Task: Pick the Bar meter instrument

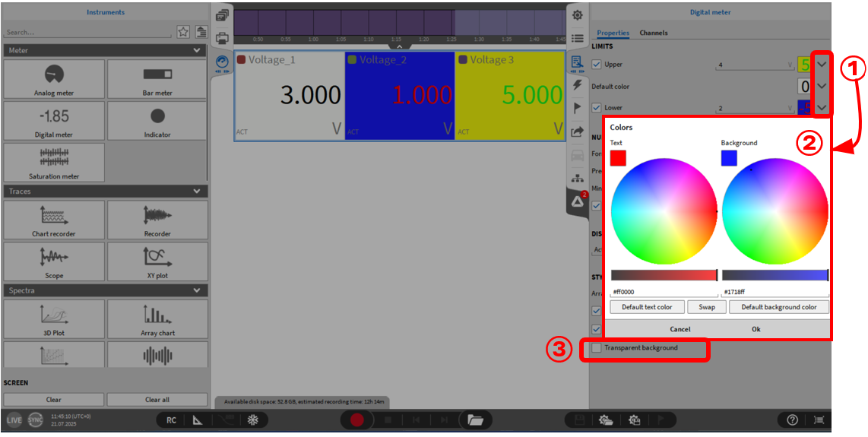Action: coord(157,79)
